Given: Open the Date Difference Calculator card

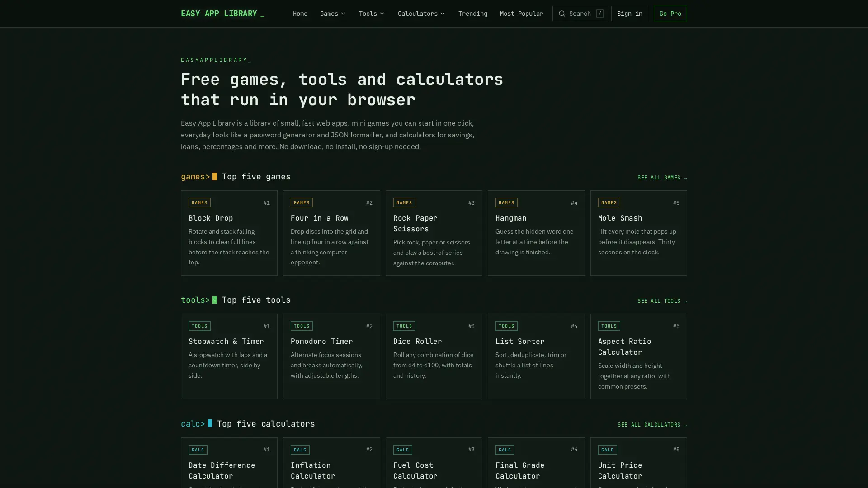Looking at the screenshot, I should [x=229, y=463].
